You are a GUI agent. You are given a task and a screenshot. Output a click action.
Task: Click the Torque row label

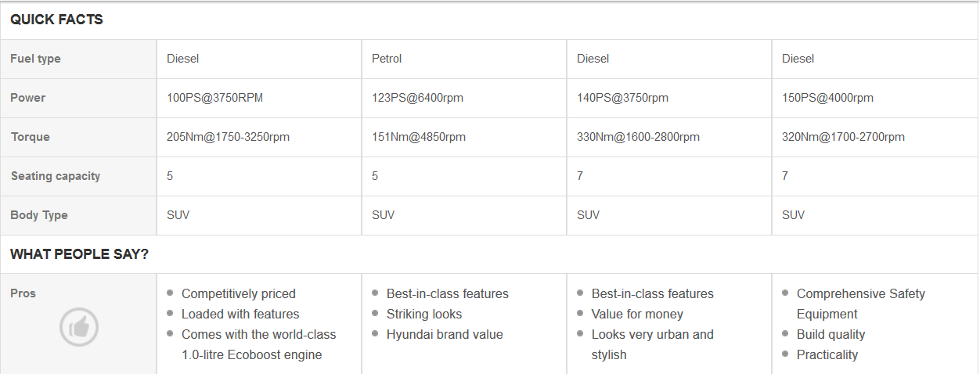coord(31,137)
